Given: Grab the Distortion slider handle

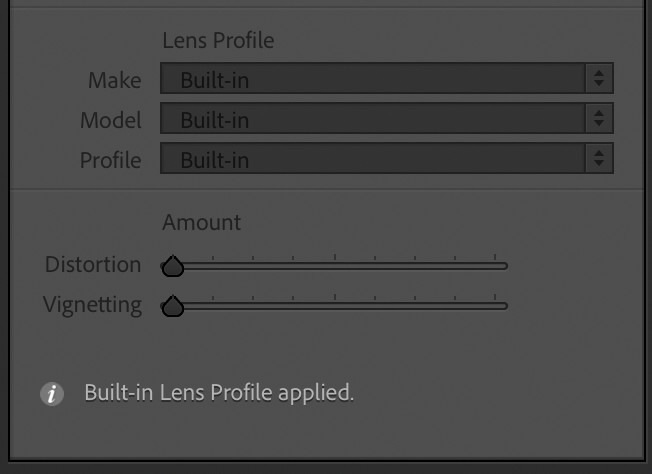Looking at the screenshot, I should (x=173, y=266).
